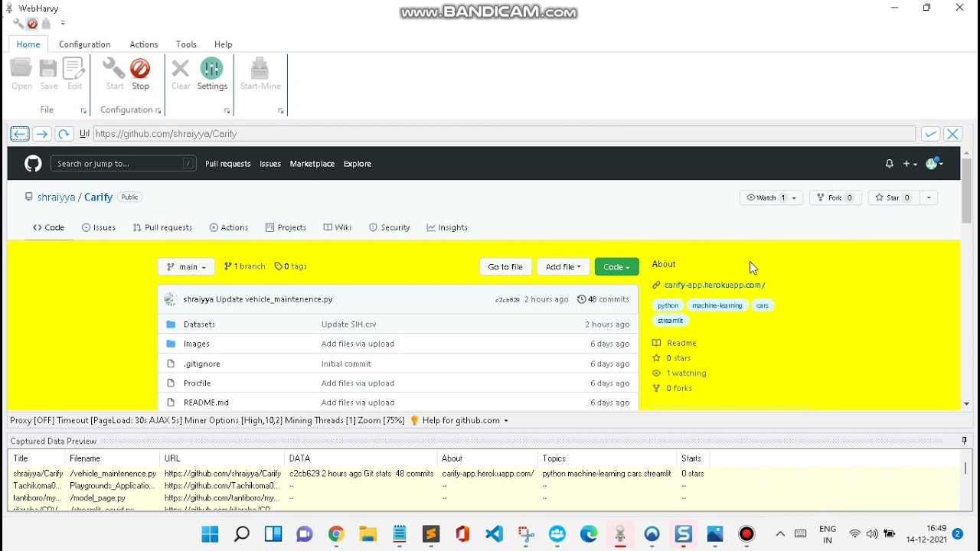The image size is (980, 551).
Task: Open the Help ribbon tab
Action: (x=223, y=44)
